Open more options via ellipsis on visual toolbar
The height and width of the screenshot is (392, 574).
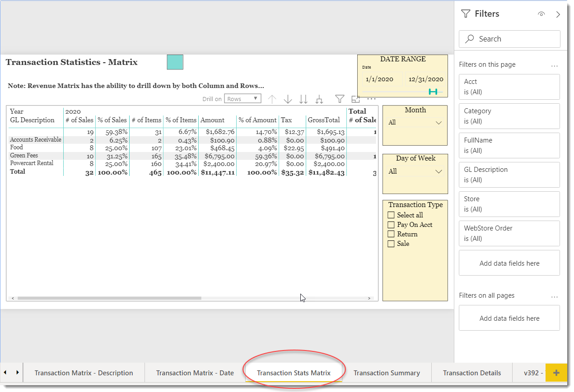(371, 99)
